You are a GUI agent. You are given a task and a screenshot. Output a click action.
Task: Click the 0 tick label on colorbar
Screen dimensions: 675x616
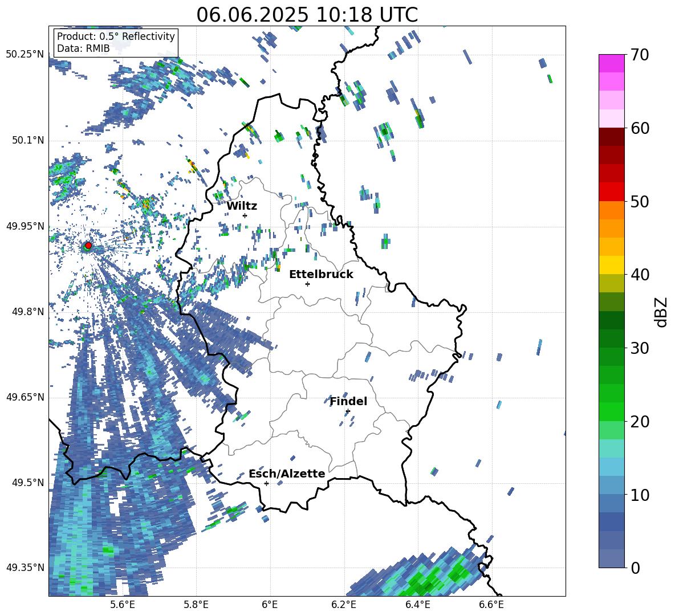tap(636, 568)
